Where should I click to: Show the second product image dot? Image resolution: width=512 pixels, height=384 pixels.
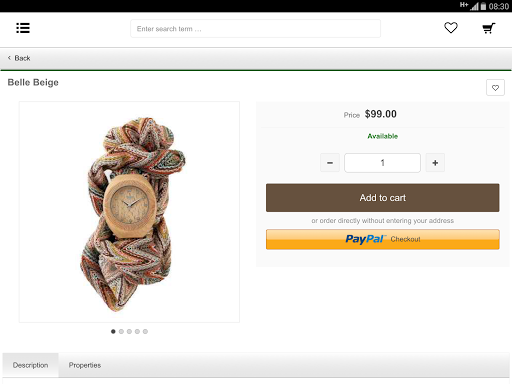(121, 331)
